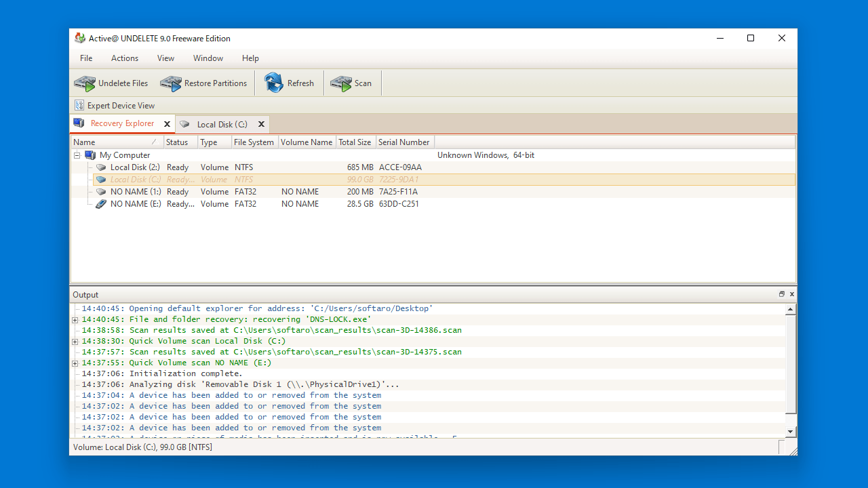Click the Restore Partitions toolbar icon
Image resolution: width=868 pixels, height=488 pixels.
[171, 83]
